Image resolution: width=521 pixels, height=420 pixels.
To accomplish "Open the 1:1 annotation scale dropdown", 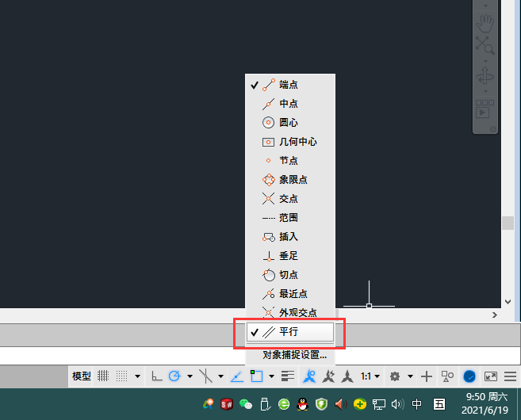I will click(x=370, y=376).
